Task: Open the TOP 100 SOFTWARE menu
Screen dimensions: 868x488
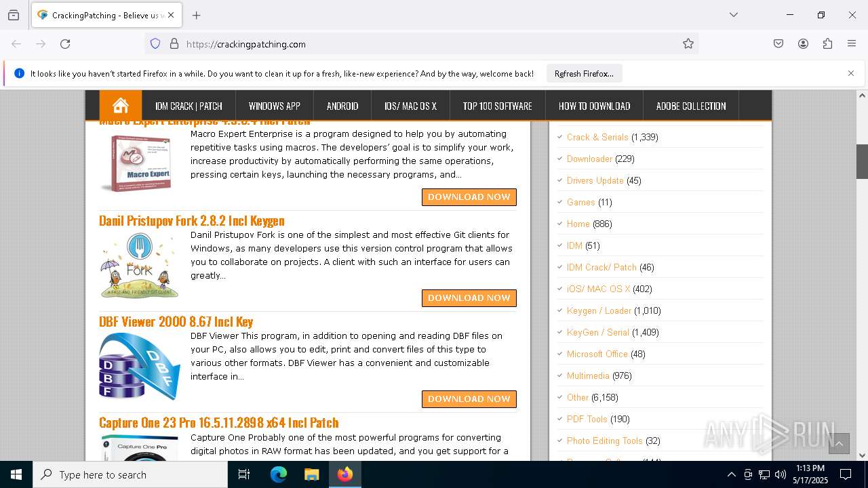Action: [x=497, y=106]
